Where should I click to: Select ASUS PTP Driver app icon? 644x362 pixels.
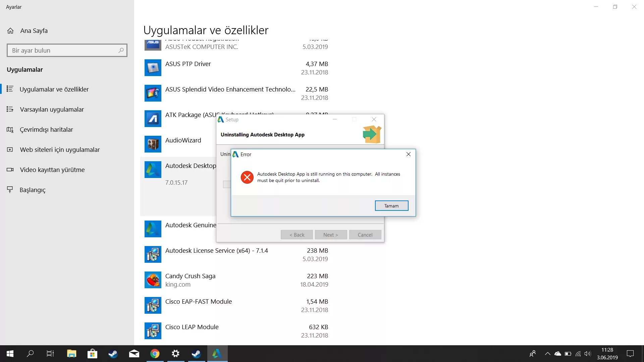click(153, 68)
